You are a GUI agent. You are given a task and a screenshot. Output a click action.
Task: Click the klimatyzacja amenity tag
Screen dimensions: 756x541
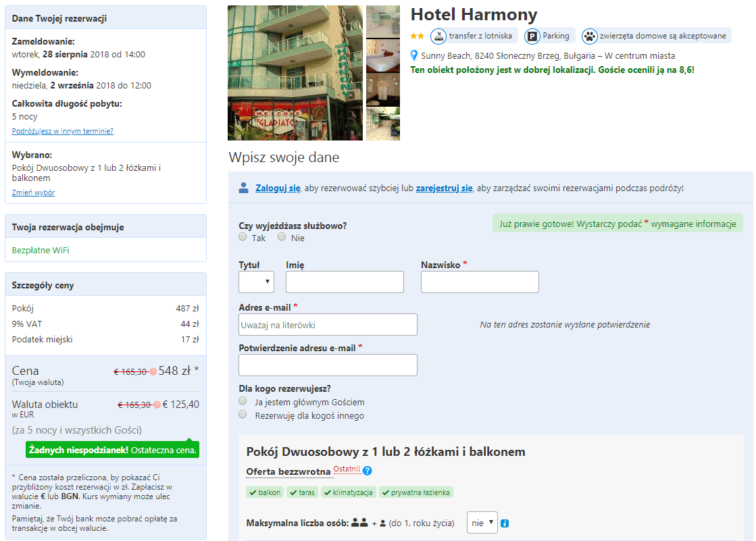click(x=348, y=492)
